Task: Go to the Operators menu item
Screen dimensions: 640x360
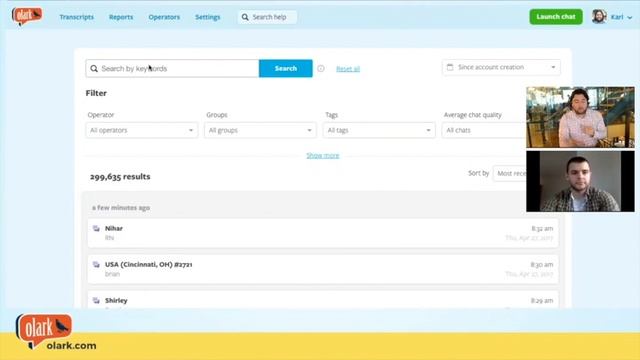Action: click(x=164, y=17)
